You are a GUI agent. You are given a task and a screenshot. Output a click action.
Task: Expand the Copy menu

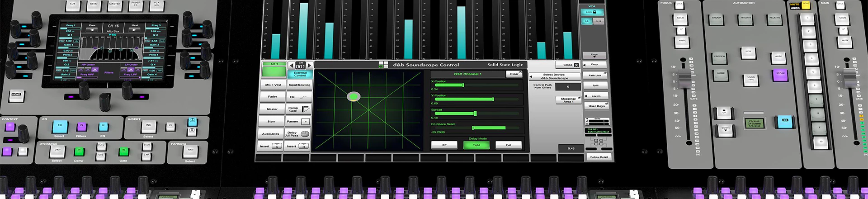(595, 65)
